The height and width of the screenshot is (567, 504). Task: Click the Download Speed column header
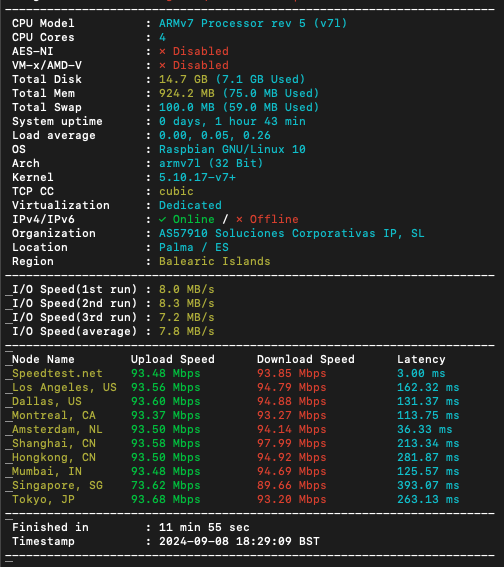pos(306,359)
